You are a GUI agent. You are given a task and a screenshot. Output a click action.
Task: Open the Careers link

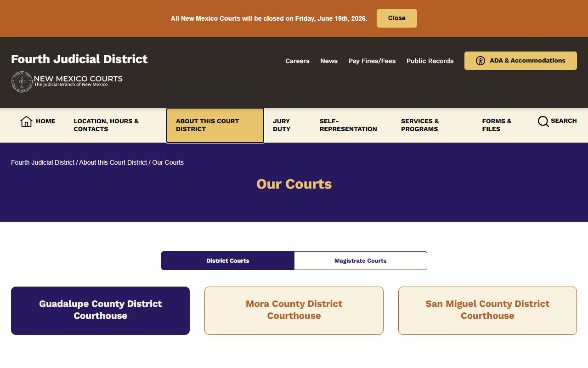point(297,61)
